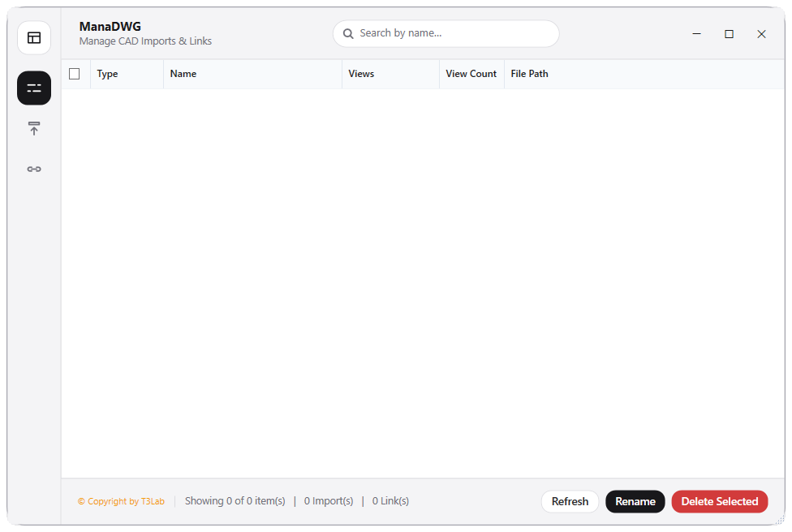Select the all-items list sidebar icon
This screenshot has height=532, width=792.
coord(34,88)
